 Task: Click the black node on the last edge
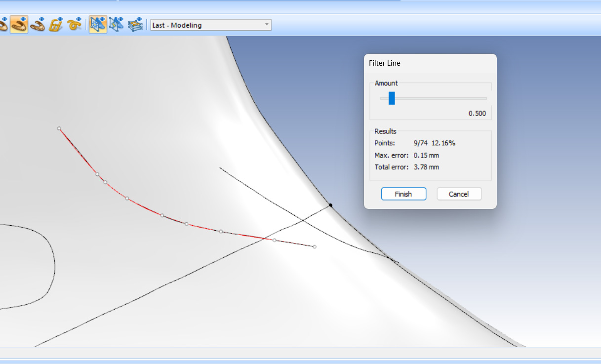tap(330, 205)
